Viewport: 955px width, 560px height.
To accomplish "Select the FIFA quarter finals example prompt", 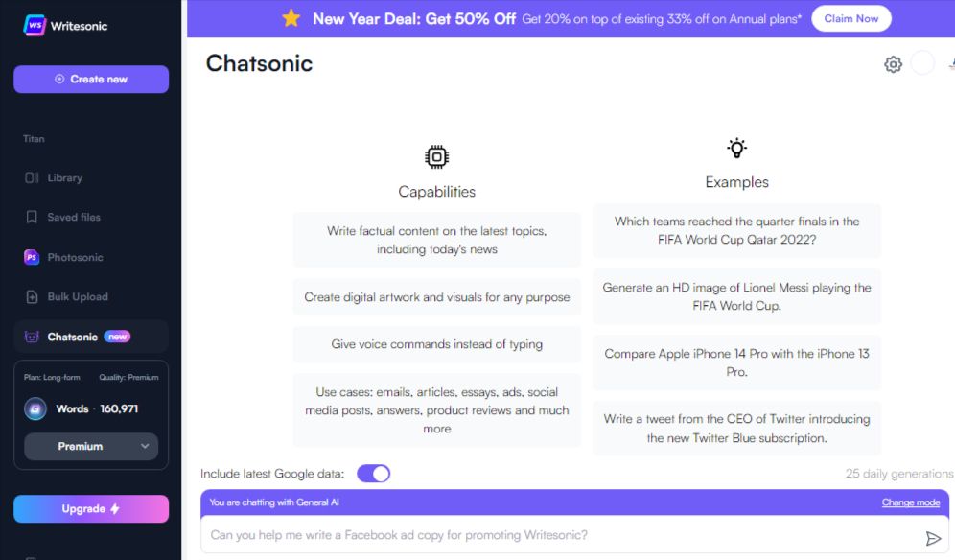I will [736, 230].
